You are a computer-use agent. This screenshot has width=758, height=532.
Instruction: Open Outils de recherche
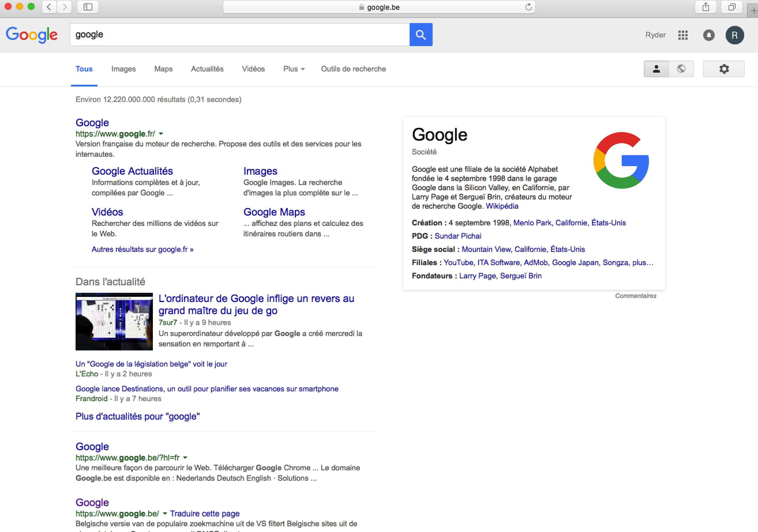pyautogui.click(x=353, y=69)
